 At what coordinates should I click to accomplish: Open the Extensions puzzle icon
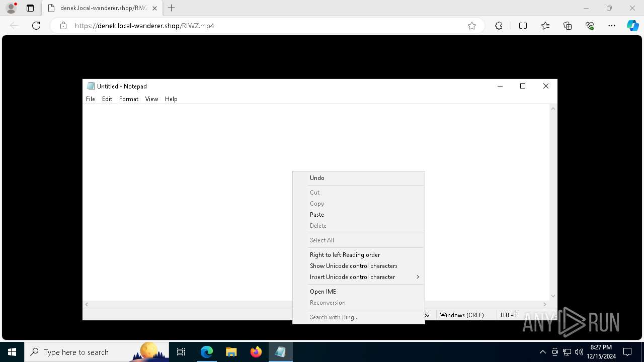499,26
